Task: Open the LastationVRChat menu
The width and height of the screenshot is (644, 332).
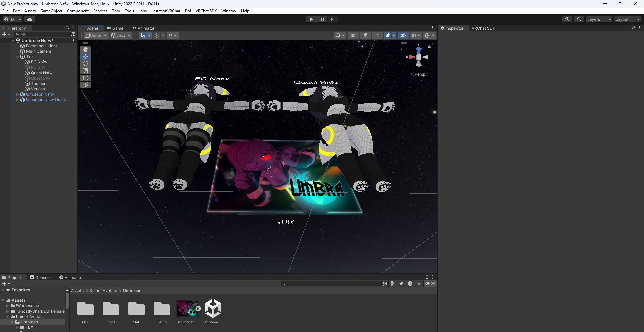Action: pyautogui.click(x=166, y=11)
